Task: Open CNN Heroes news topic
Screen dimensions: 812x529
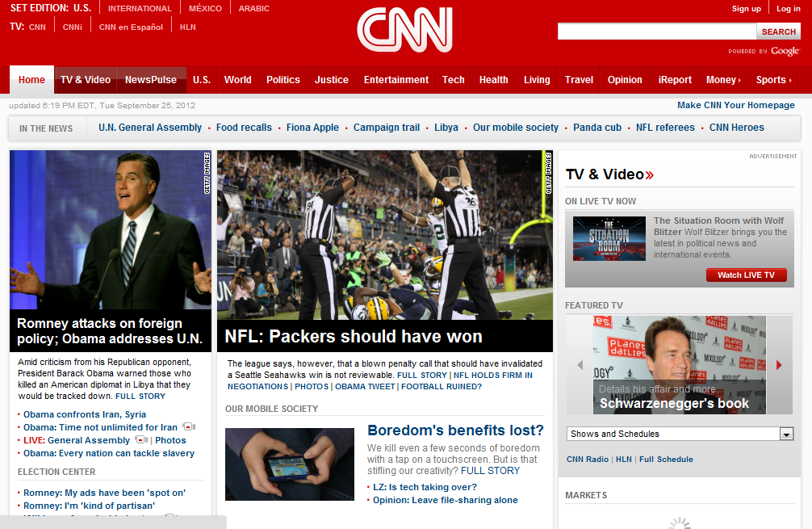Action: pyautogui.click(x=736, y=128)
